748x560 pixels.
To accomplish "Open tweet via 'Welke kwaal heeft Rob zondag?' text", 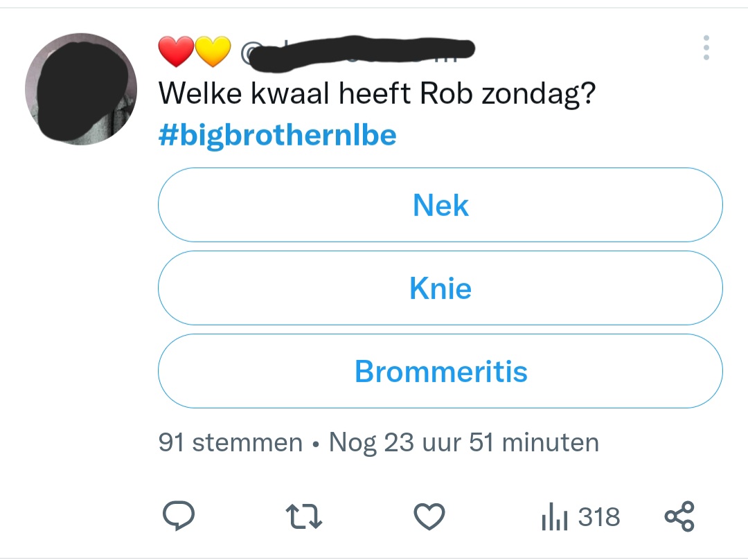I will point(377,93).
